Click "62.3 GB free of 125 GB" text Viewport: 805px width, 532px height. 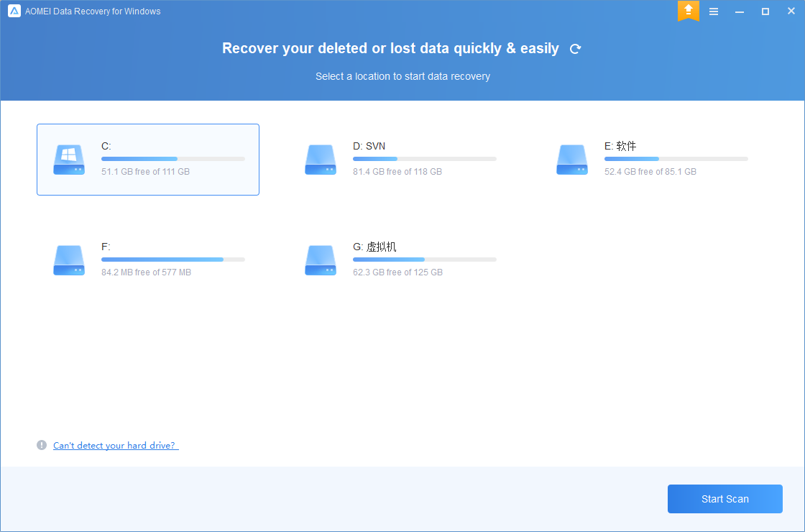[398, 272]
